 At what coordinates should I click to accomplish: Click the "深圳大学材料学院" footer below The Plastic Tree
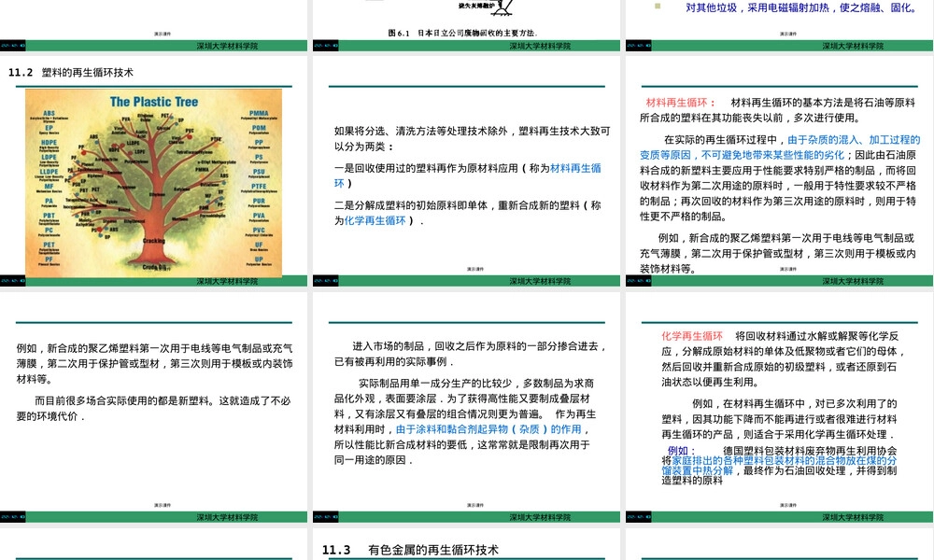pyautogui.click(x=228, y=282)
